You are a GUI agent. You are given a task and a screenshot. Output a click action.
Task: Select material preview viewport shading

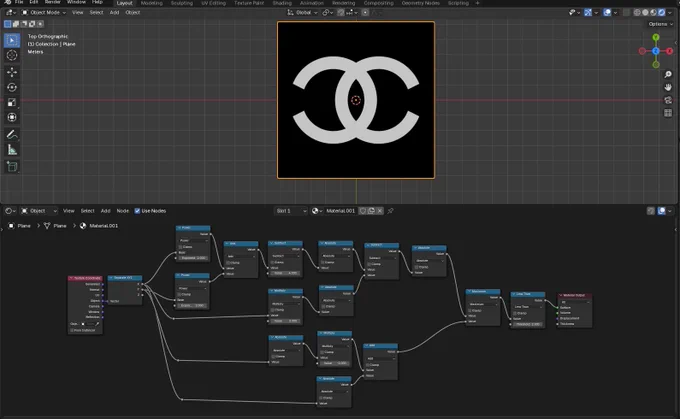(654, 13)
